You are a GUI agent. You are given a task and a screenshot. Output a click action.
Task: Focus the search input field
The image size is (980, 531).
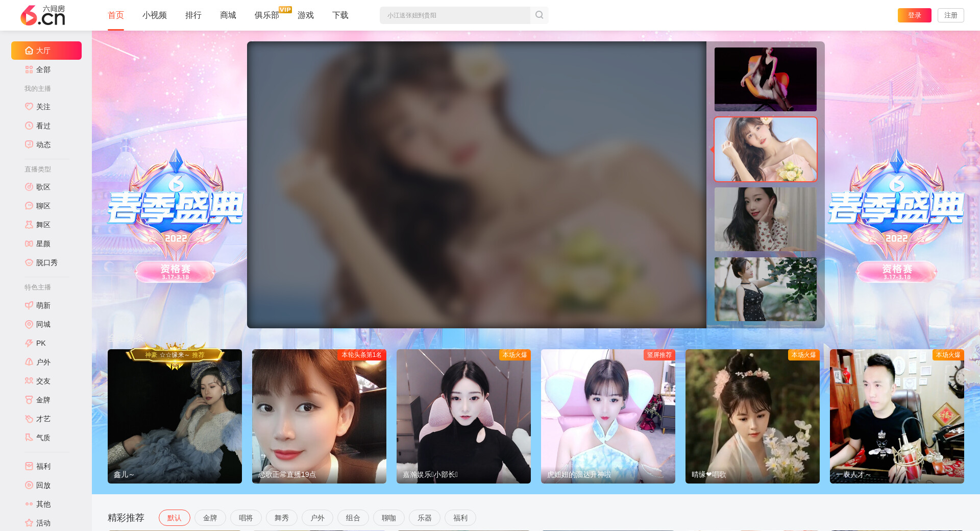pyautogui.click(x=455, y=15)
